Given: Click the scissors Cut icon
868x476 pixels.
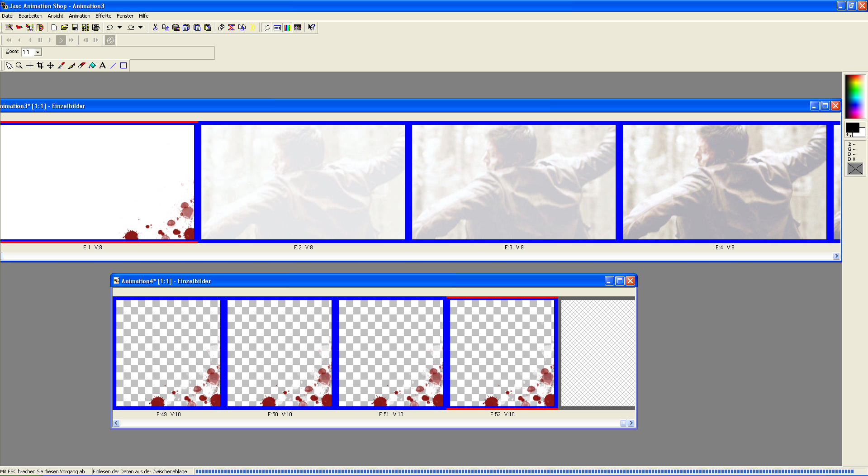Looking at the screenshot, I should pos(155,28).
